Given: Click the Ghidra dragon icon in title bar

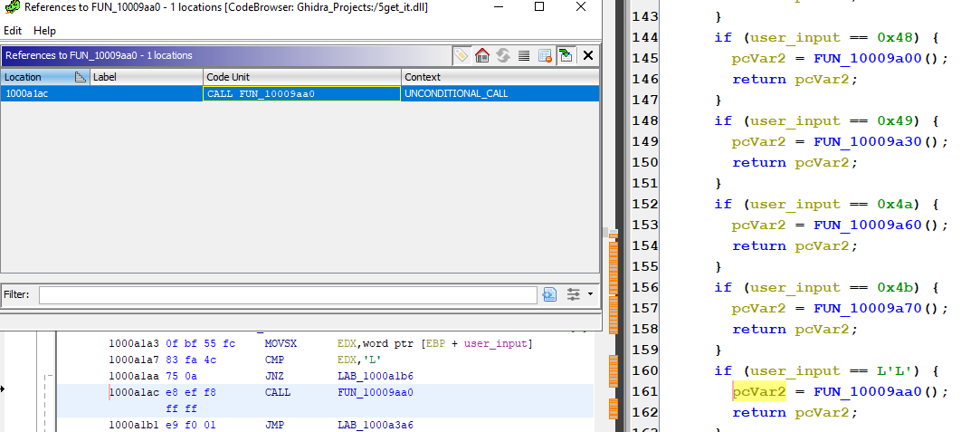Looking at the screenshot, I should point(12,7).
